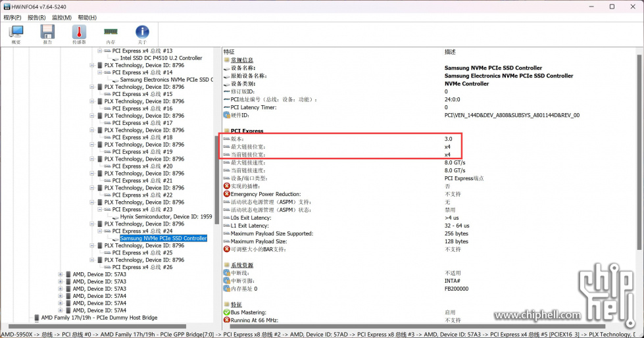Click the PCI Express section heading
This screenshot has height=338, width=644.
[x=247, y=131]
